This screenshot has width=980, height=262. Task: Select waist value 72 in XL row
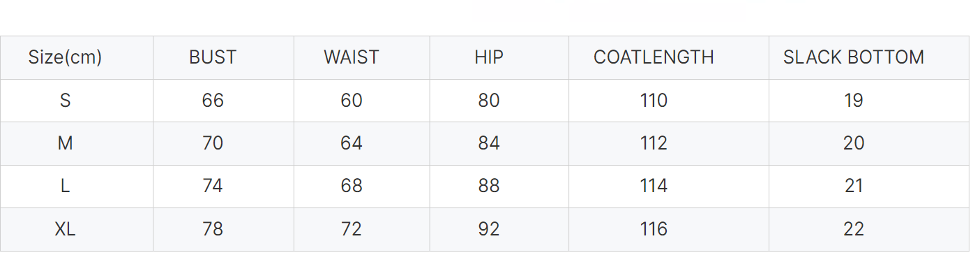[352, 229]
